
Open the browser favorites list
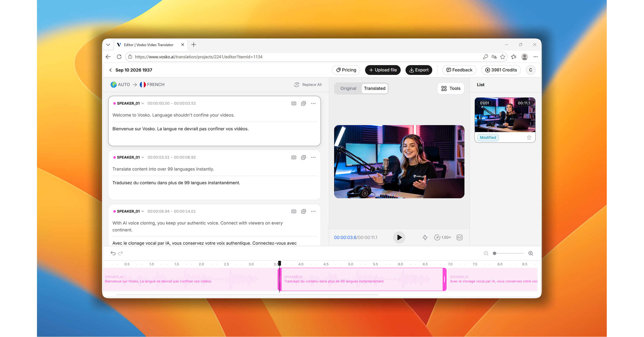514,57
